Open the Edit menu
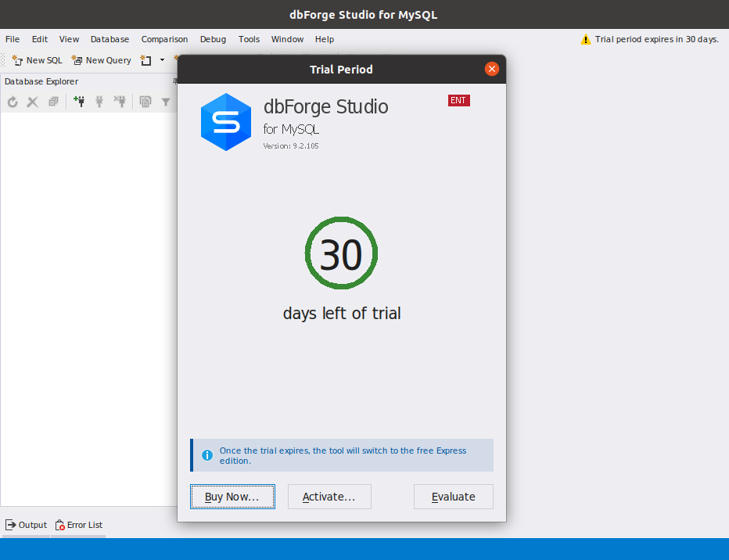Viewport: 729px width, 560px height. click(x=40, y=40)
